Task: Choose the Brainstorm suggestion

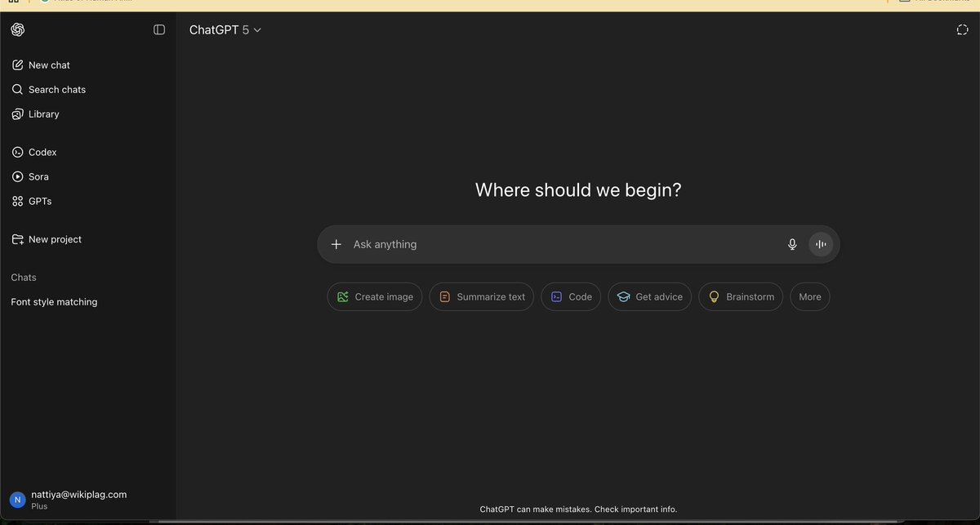Action: tap(742, 296)
